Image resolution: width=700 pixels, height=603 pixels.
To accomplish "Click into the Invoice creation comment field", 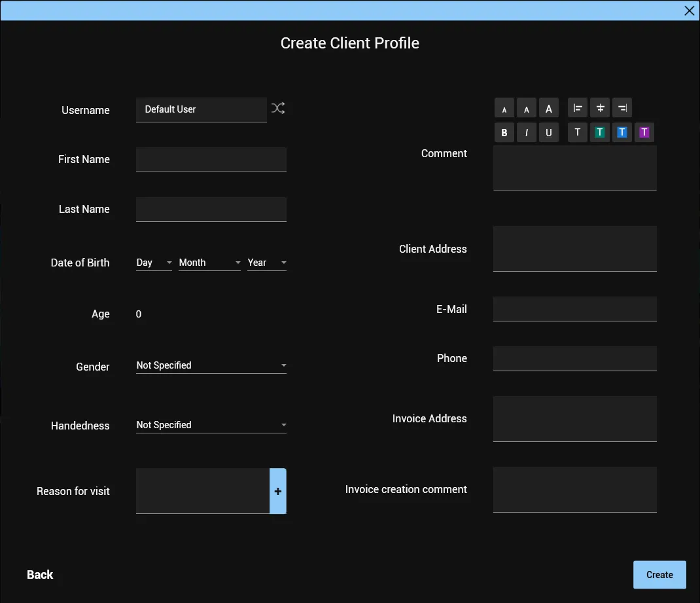I will click(575, 490).
